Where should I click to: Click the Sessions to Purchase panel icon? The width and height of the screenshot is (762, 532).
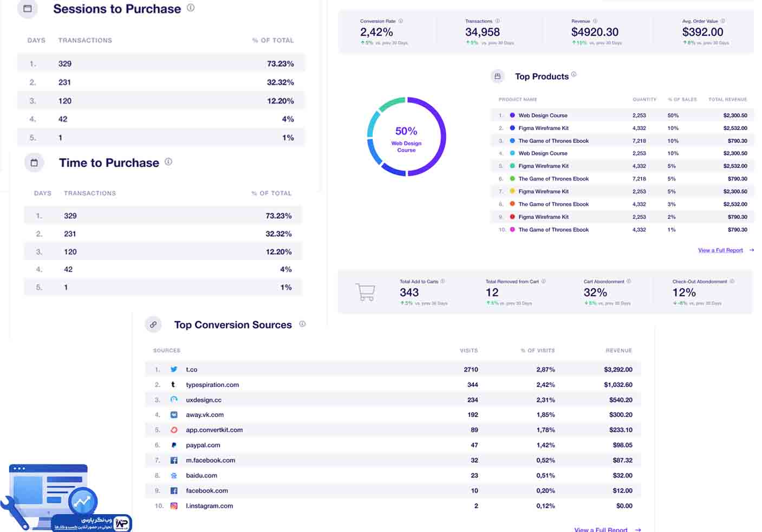[x=28, y=9]
